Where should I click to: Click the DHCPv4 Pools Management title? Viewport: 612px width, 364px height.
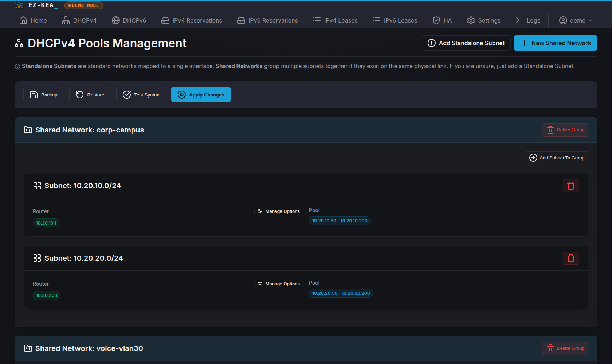click(x=107, y=43)
